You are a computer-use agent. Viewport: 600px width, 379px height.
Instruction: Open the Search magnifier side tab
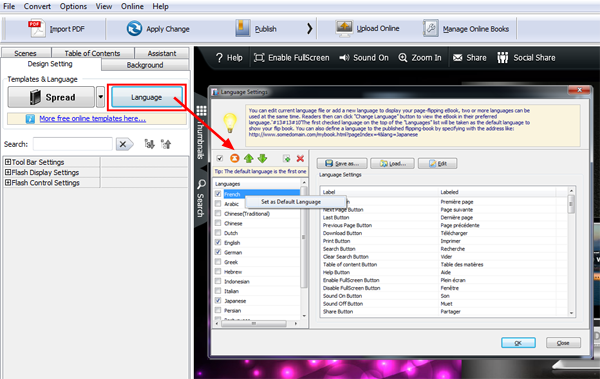click(201, 185)
